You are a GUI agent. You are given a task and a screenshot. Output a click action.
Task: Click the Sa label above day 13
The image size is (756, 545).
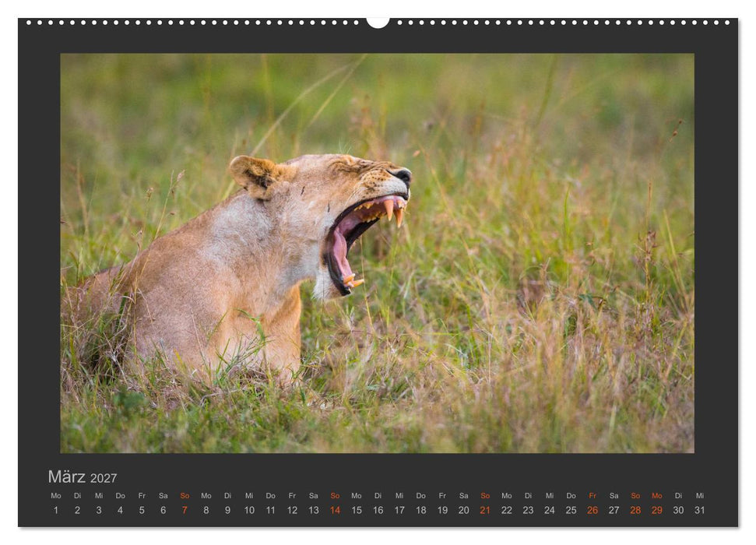314,495
